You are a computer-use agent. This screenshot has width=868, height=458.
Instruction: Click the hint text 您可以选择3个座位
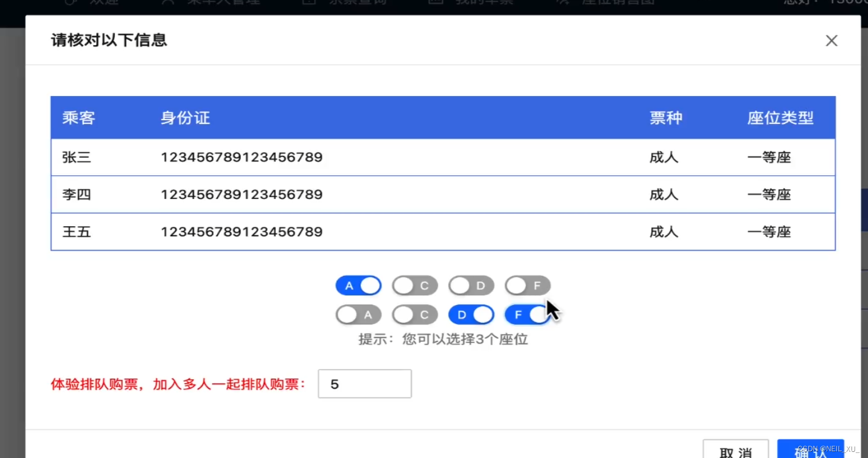465,339
